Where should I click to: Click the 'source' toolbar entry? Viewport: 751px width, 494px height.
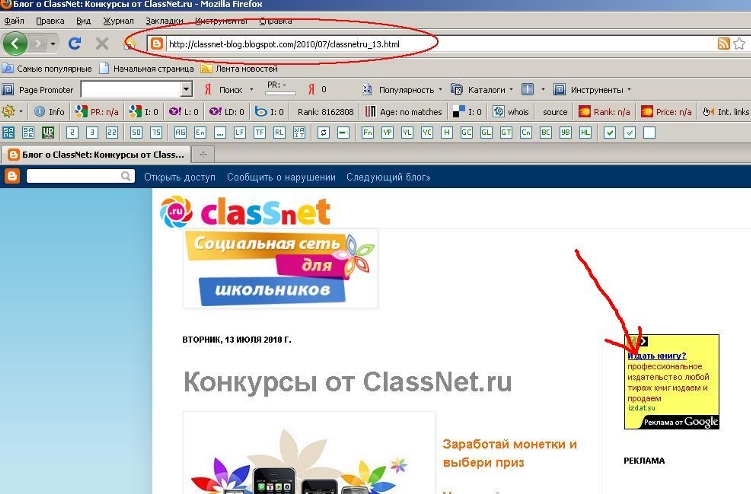click(555, 112)
